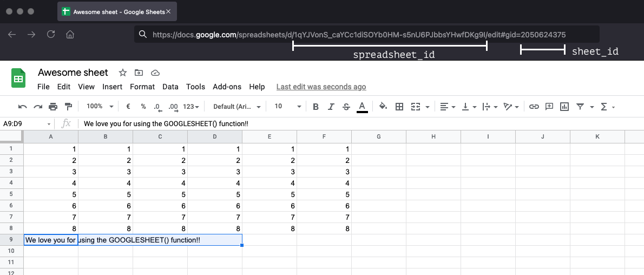Click the Awesome sheet title field
The width and height of the screenshot is (644, 275).
tap(73, 73)
